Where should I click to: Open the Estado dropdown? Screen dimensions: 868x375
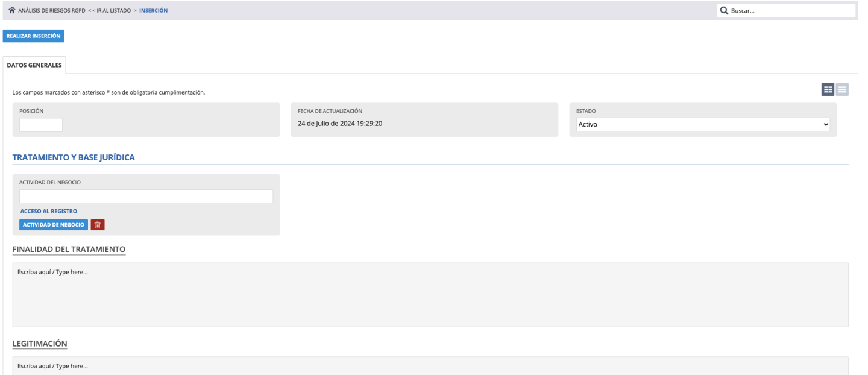pos(703,124)
